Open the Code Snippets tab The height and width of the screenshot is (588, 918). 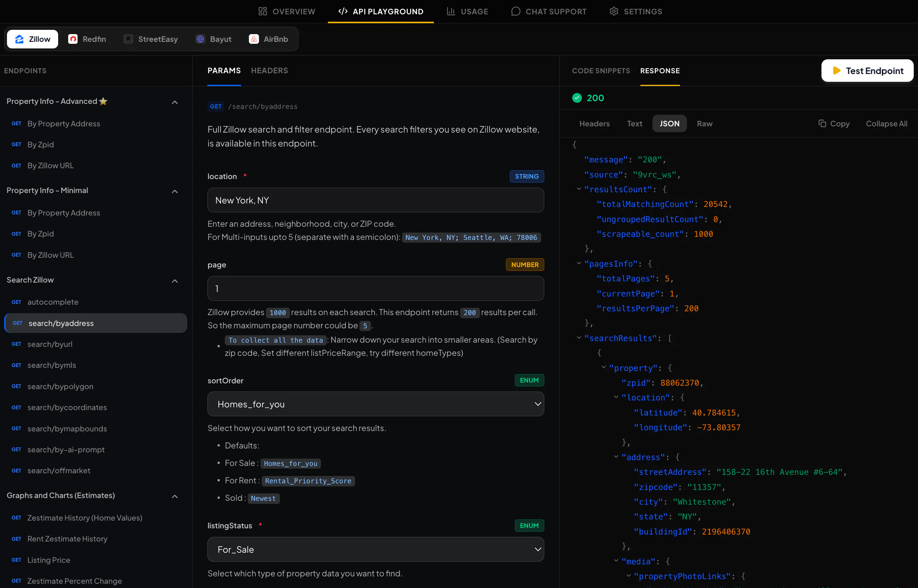tap(601, 71)
